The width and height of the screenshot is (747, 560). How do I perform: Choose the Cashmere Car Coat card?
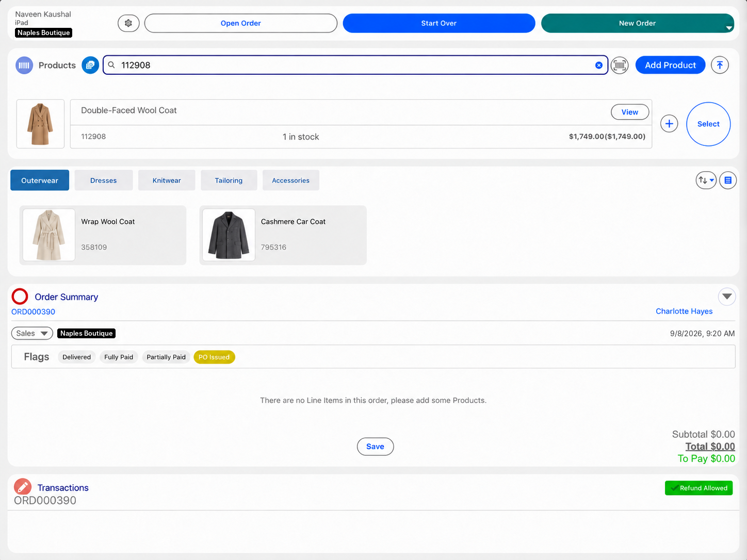click(283, 235)
